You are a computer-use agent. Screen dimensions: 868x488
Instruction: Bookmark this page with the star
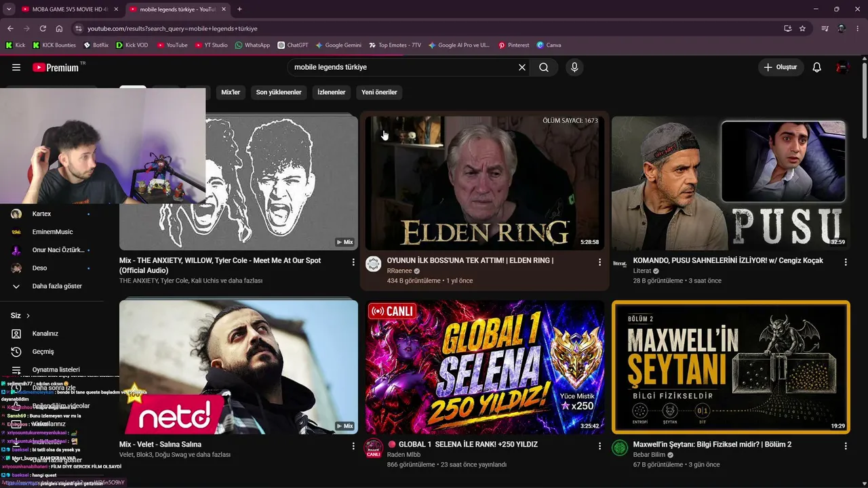803,28
